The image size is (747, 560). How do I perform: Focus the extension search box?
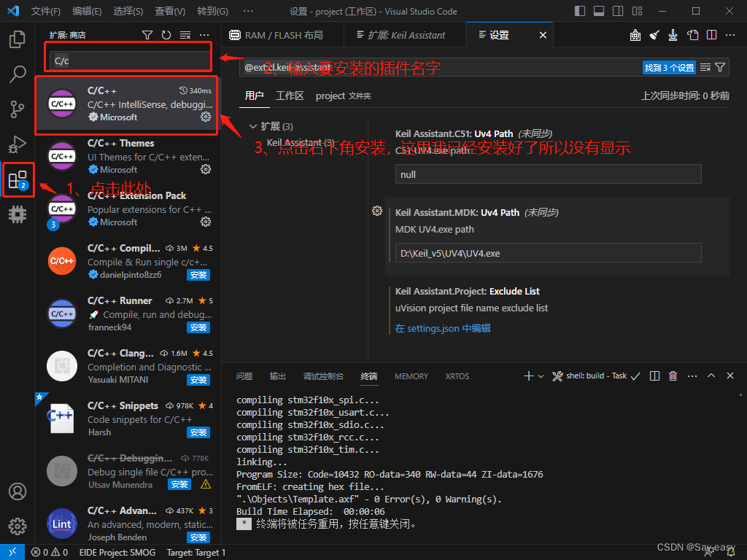[130, 61]
